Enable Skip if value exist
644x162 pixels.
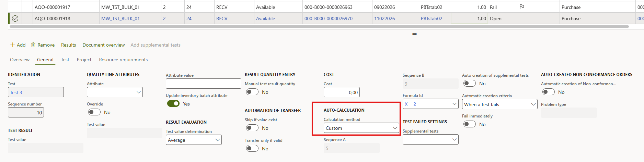(252, 128)
